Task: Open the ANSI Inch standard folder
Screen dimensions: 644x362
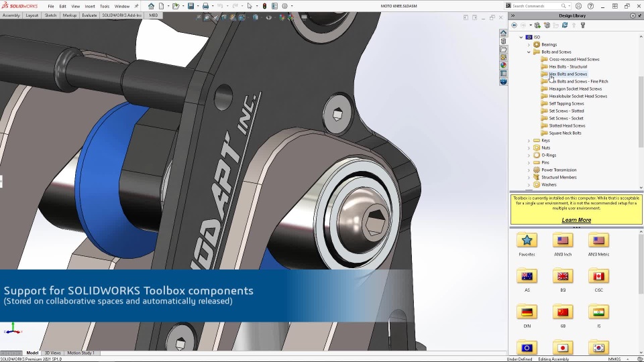Action: [x=563, y=245]
